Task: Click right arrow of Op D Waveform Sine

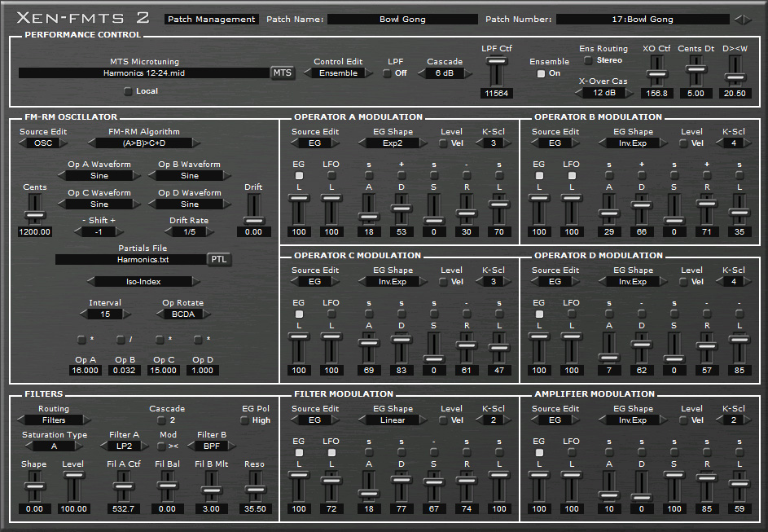Action: (x=226, y=204)
